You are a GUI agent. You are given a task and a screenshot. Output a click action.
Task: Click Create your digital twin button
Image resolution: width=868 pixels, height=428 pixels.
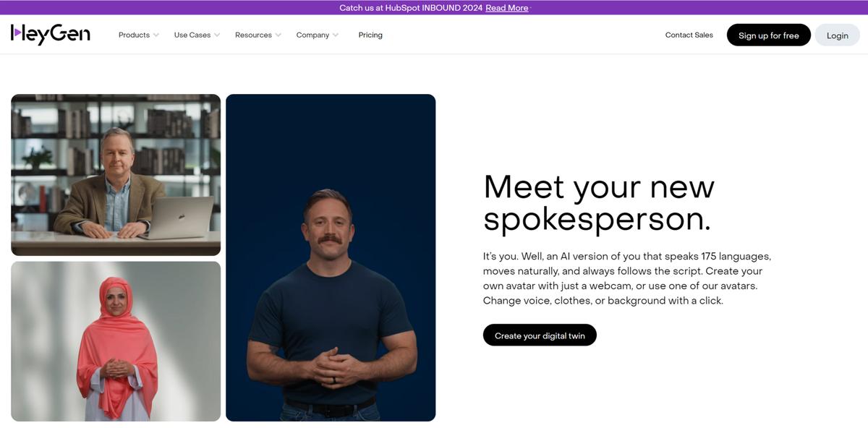click(x=540, y=335)
